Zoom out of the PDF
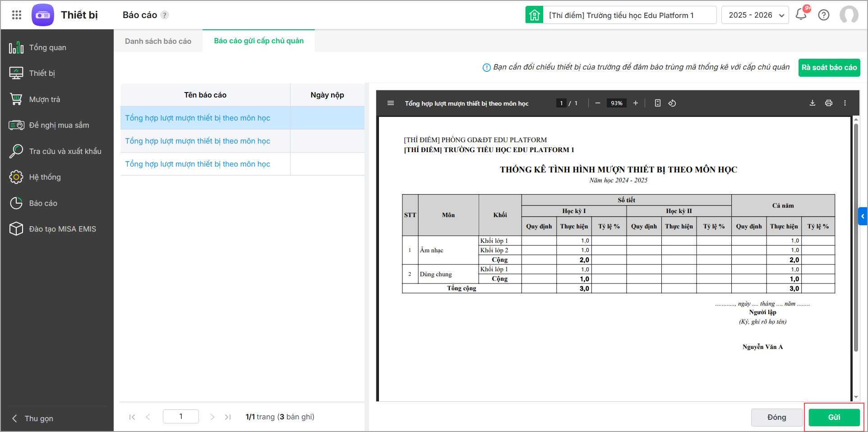 (597, 103)
